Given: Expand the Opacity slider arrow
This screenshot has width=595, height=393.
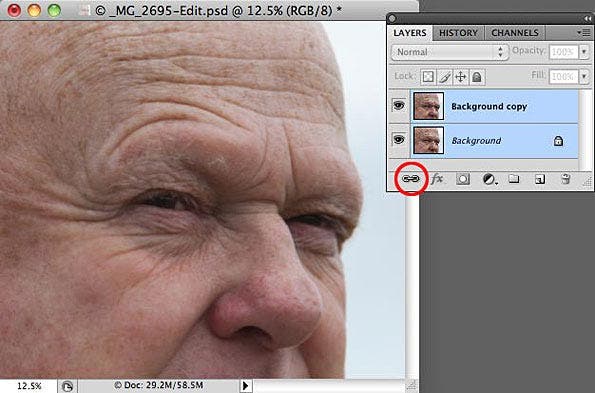Looking at the screenshot, I should (x=584, y=52).
